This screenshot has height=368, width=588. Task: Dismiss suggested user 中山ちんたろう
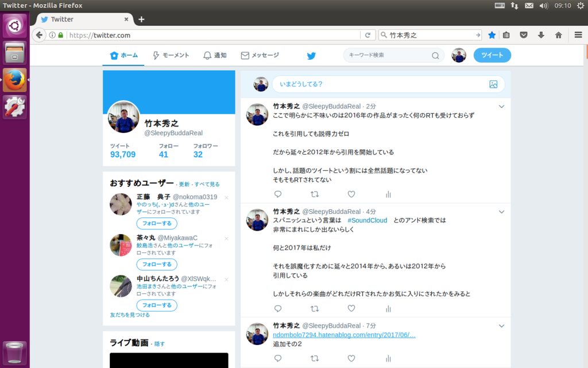click(x=226, y=279)
